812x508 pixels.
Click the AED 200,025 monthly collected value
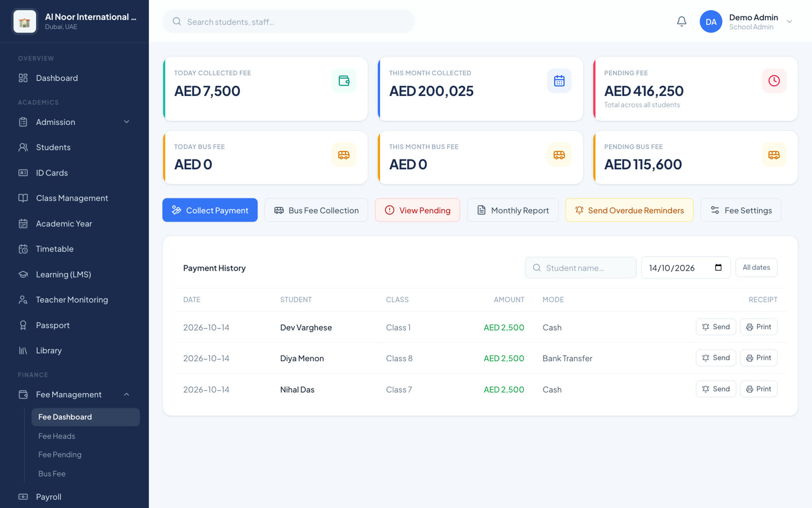(431, 91)
